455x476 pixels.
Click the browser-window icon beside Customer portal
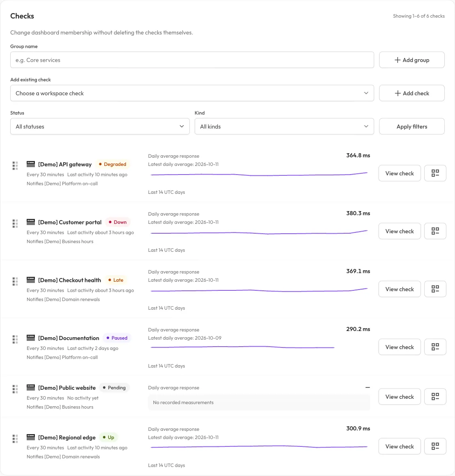click(31, 222)
